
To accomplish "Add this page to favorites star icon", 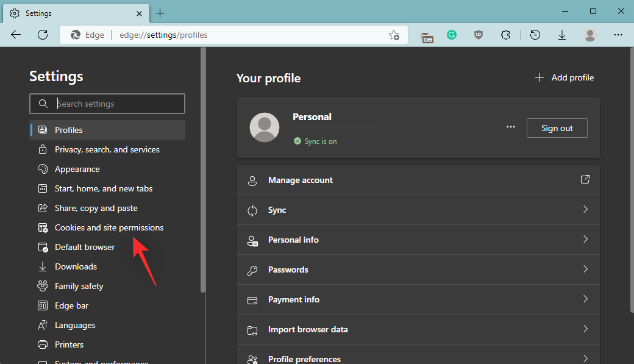I will 394,35.
